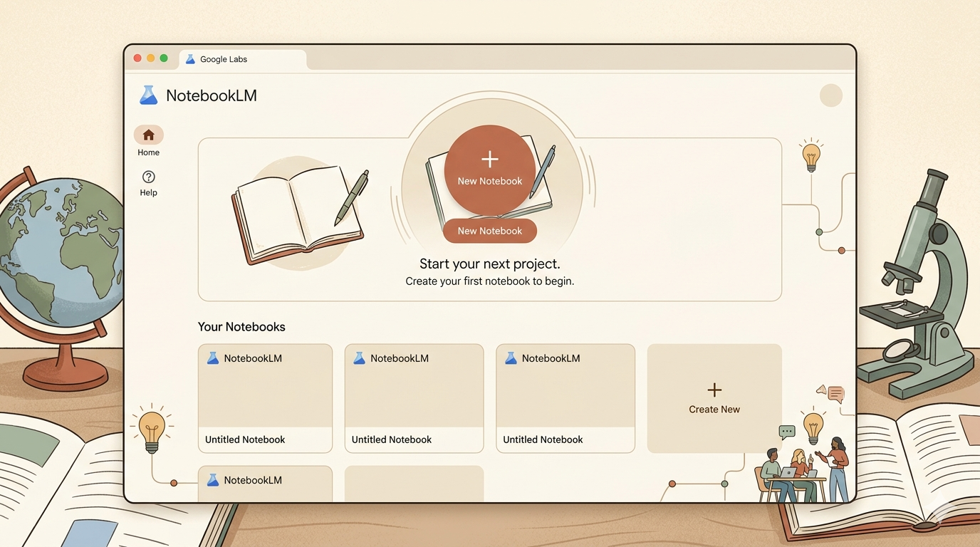Open the second Untitled Notebook
Screen dimensions: 980x547
pyautogui.click(x=413, y=398)
